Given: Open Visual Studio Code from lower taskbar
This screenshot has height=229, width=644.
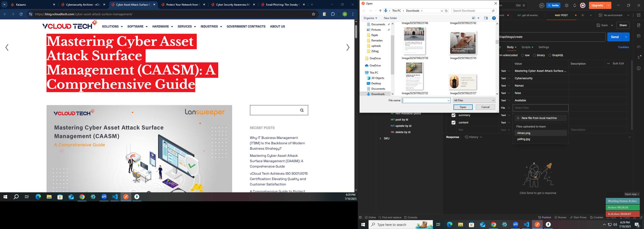Looking at the screenshot, I should tap(526, 225).
